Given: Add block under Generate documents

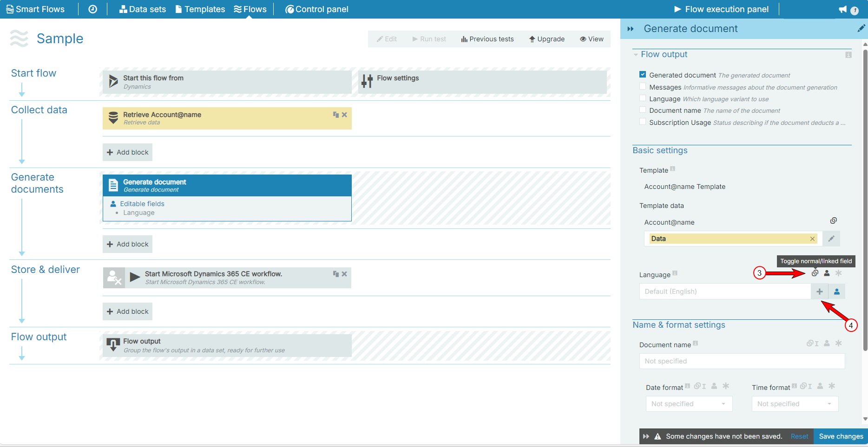Looking at the screenshot, I should pos(127,244).
